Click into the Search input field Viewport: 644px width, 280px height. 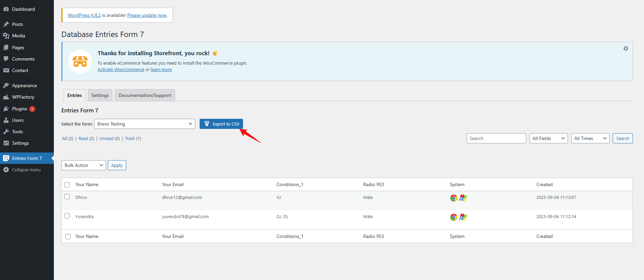(x=496, y=138)
